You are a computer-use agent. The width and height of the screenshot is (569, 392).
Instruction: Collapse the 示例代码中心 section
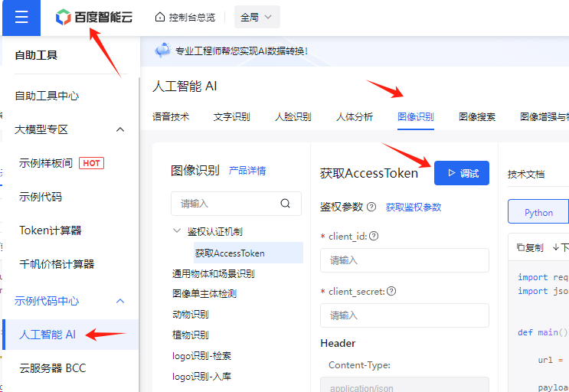(x=120, y=301)
